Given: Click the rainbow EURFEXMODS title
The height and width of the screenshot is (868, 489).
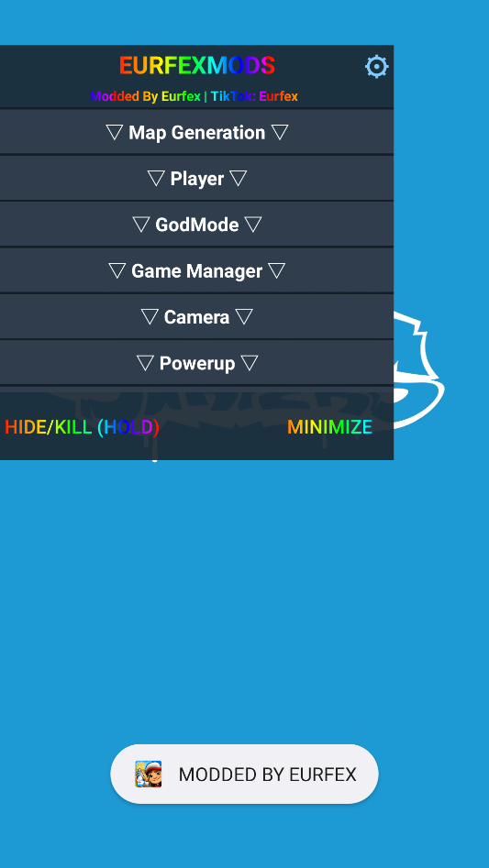Looking at the screenshot, I should [196, 66].
